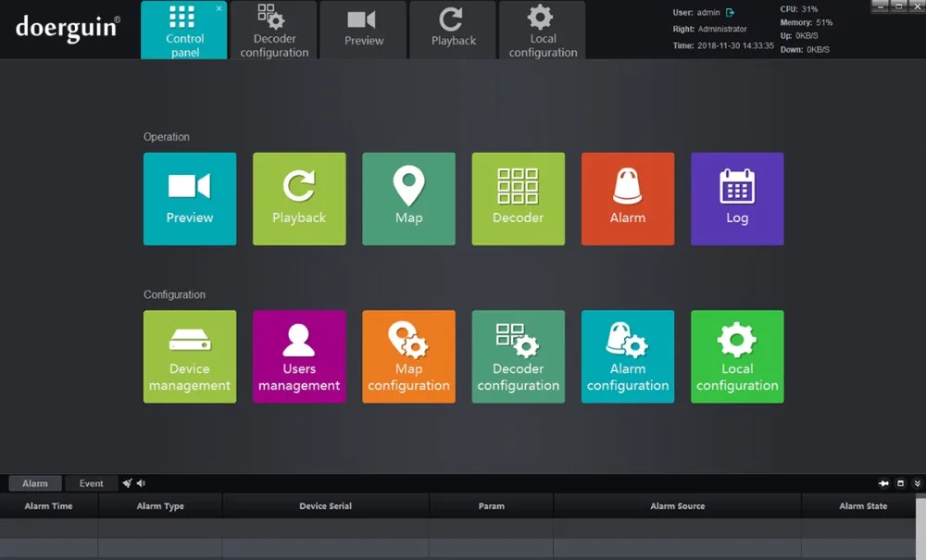Click the logout icon next to admin
The image size is (926, 560).
730,12
